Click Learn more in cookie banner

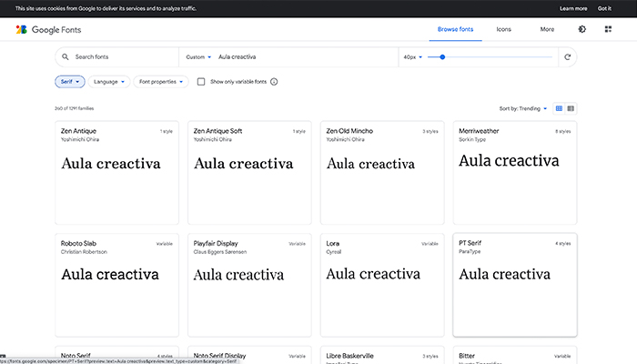[x=573, y=8]
